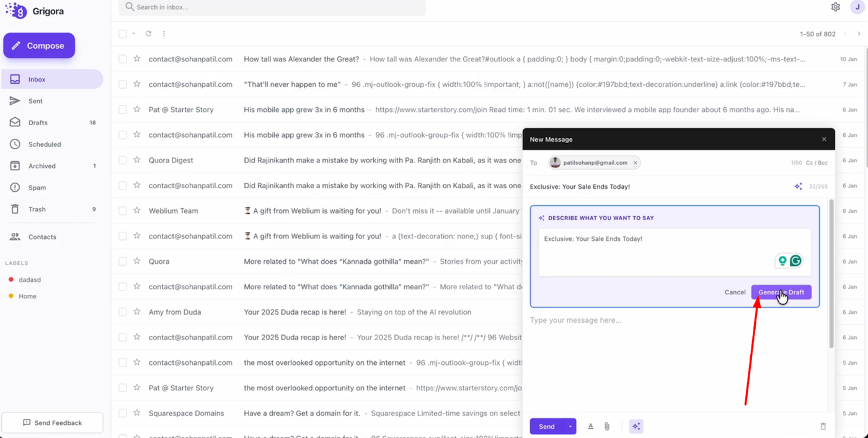The width and height of the screenshot is (868, 438).
Task: Check the Squarespace Domains email
Action: click(x=123, y=413)
